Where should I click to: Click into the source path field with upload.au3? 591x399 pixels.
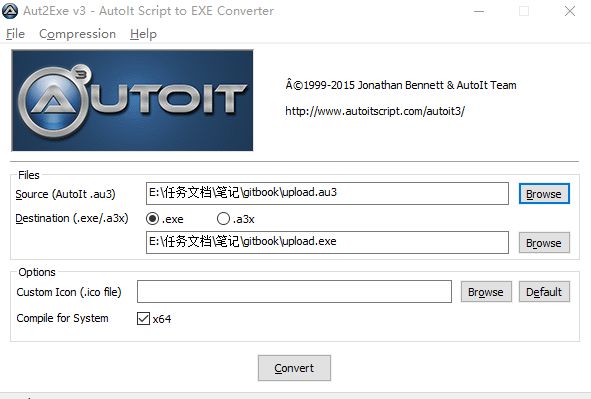coord(327,194)
